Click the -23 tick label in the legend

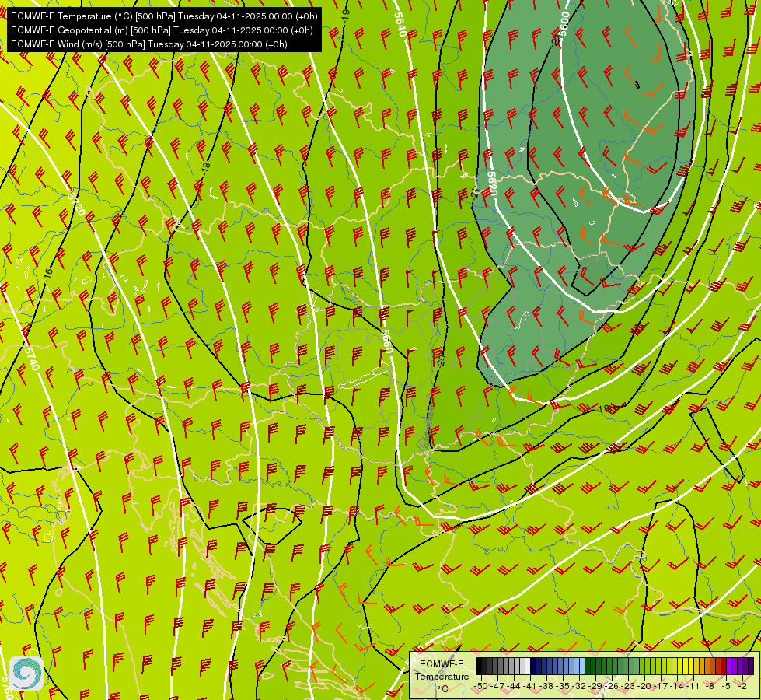tap(628, 686)
